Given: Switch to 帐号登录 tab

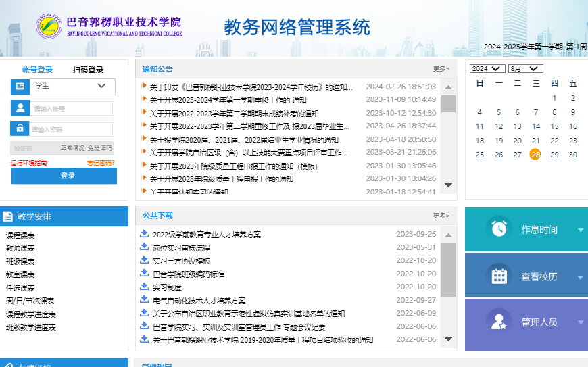Looking at the screenshot, I should click(37, 70).
